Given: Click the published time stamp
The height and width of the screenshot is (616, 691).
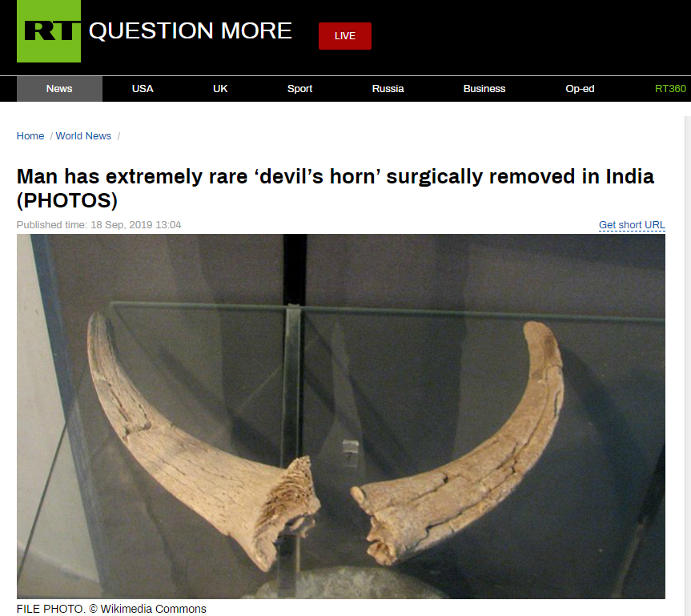Looking at the screenshot, I should 98,225.
